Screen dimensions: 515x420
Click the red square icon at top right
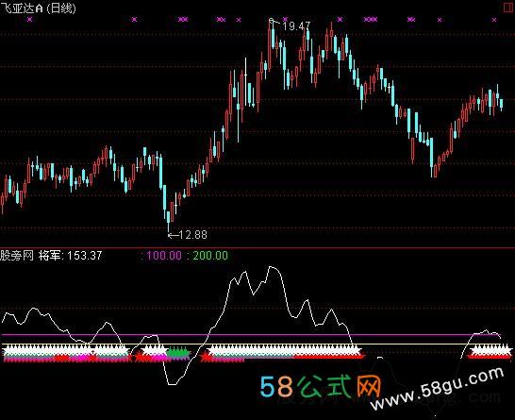pyautogui.click(x=508, y=8)
